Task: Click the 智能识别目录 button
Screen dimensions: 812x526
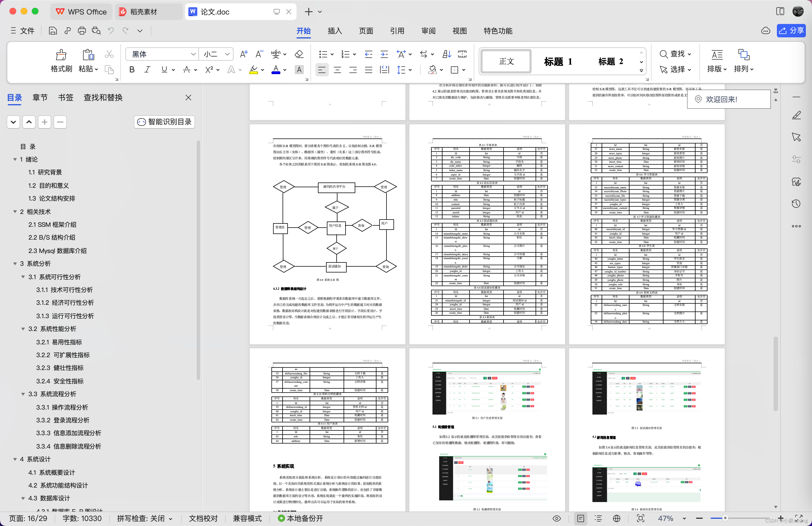Action: coord(164,122)
